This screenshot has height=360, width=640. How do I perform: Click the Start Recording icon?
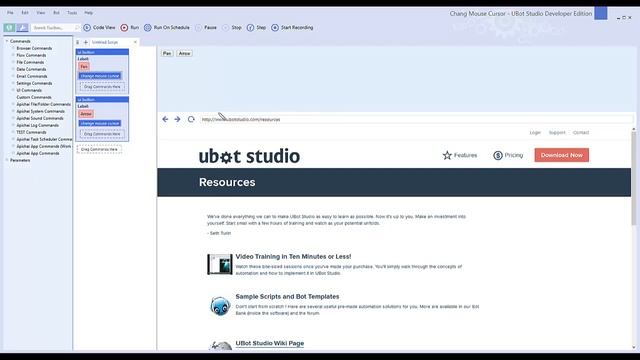click(x=275, y=27)
